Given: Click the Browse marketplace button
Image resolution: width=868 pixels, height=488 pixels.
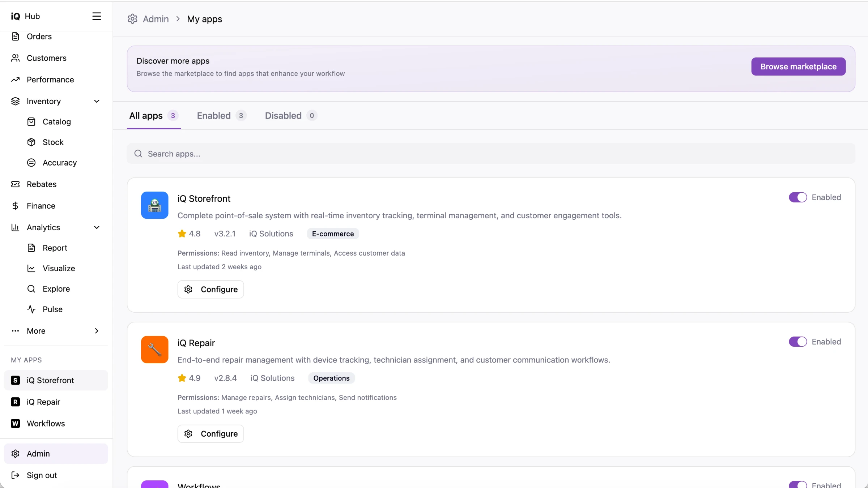Looking at the screenshot, I should point(798,67).
